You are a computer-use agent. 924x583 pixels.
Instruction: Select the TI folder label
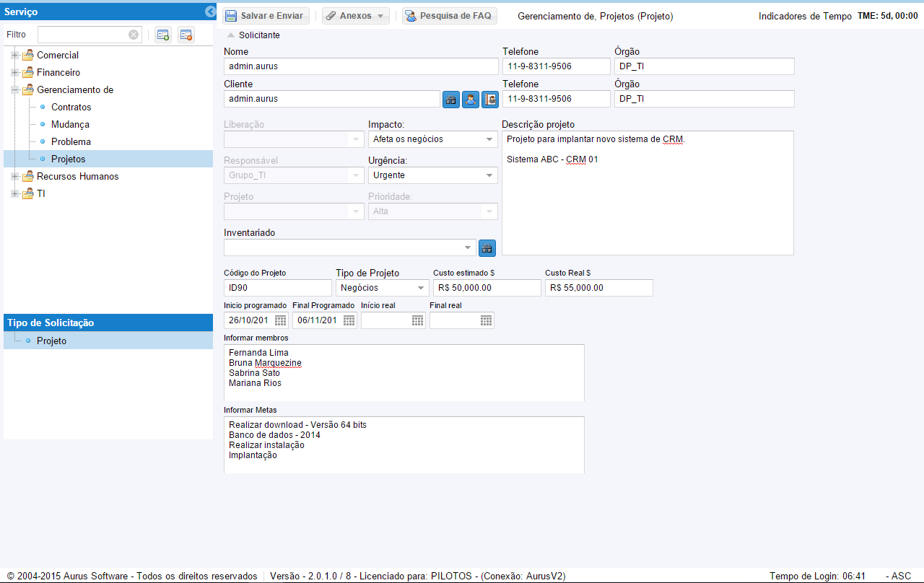(41, 193)
